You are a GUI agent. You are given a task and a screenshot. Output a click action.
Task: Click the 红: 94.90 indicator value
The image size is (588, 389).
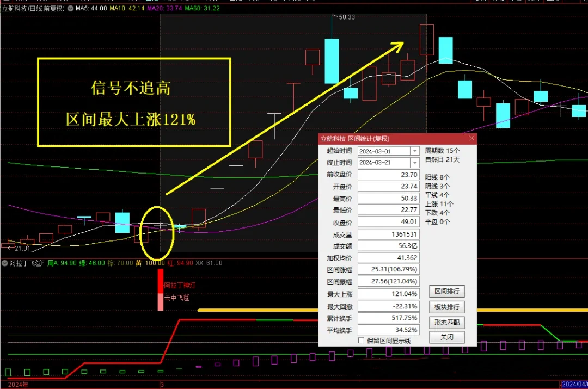(180, 263)
